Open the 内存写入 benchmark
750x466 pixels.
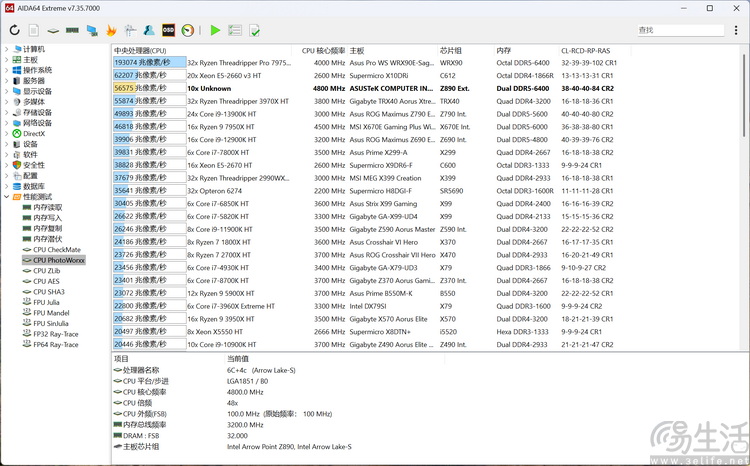[x=47, y=218]
